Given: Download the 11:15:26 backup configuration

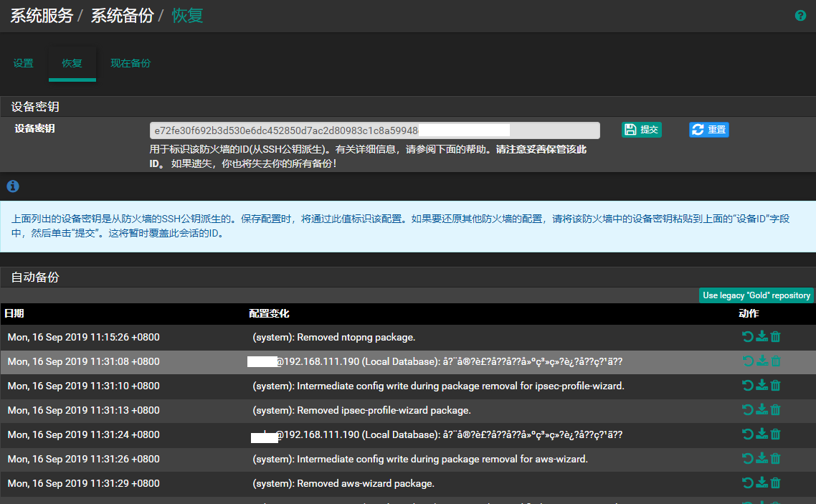Looking at the screenshot, I should tap(762, 337).
